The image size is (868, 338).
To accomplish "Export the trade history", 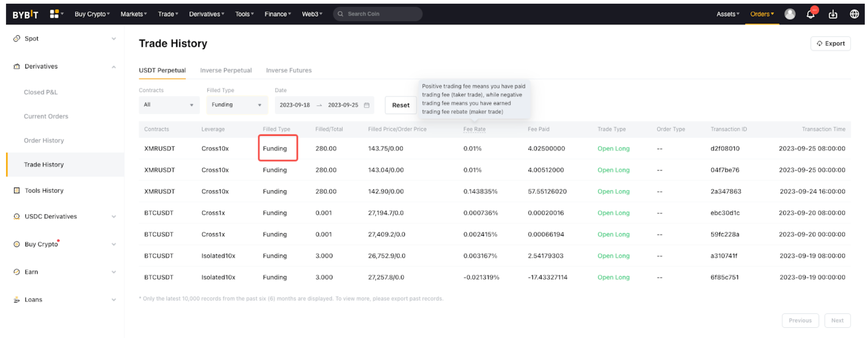I will tap(830, 44).
